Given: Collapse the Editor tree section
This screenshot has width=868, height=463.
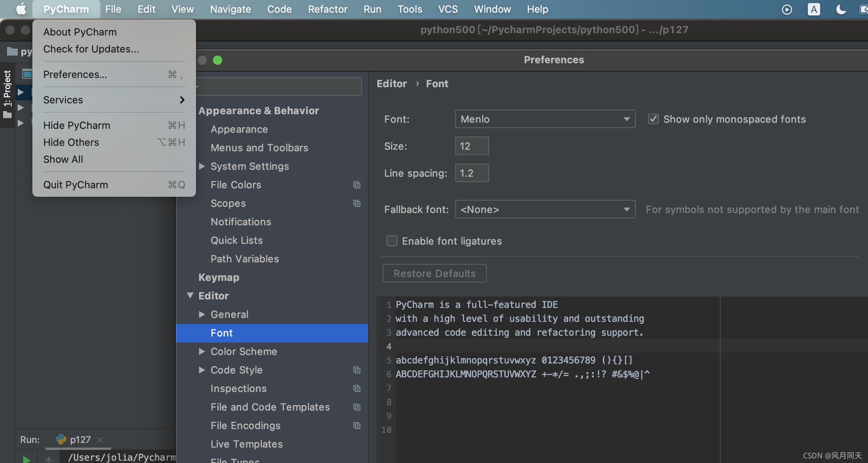Looking at the screenshot, I should [190, 296].
